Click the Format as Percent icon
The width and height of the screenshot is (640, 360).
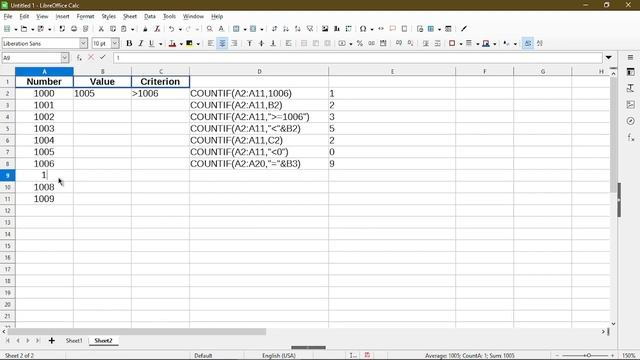coord(360,43)
